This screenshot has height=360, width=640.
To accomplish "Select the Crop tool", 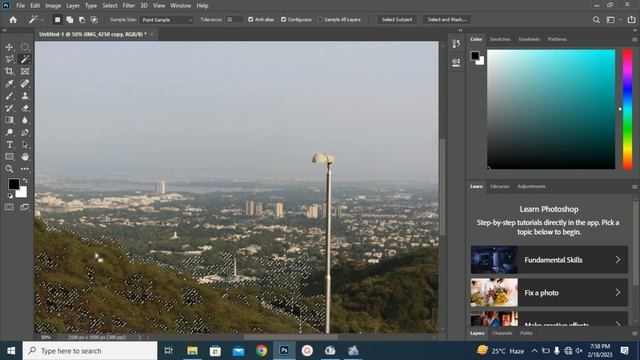I will [x=9, y=71].
